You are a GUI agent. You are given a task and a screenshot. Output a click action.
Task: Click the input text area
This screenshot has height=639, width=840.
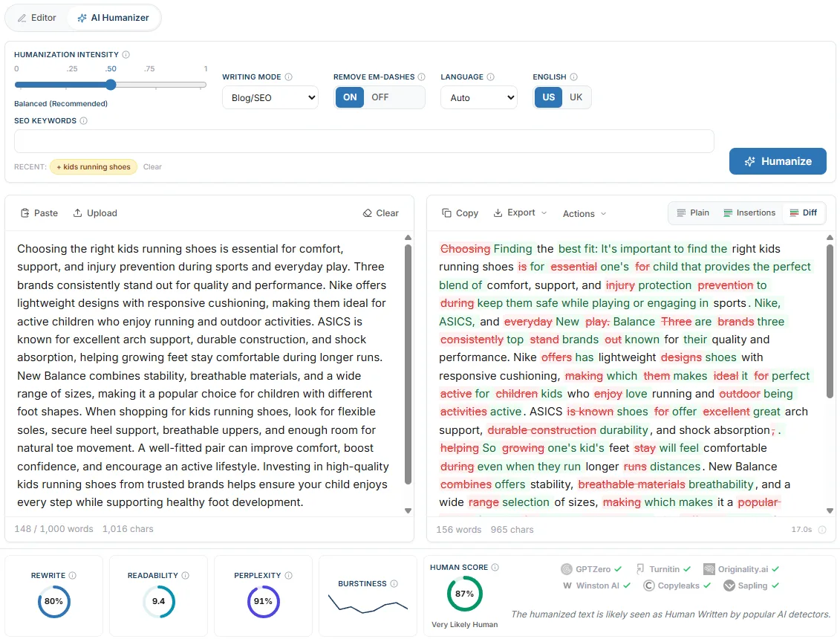(x=205, y=374)
